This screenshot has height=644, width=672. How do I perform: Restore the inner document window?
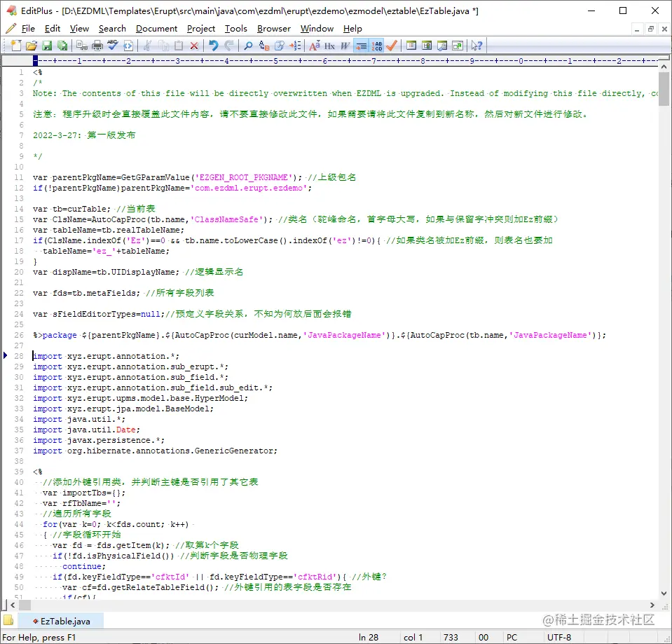[650, 29]
